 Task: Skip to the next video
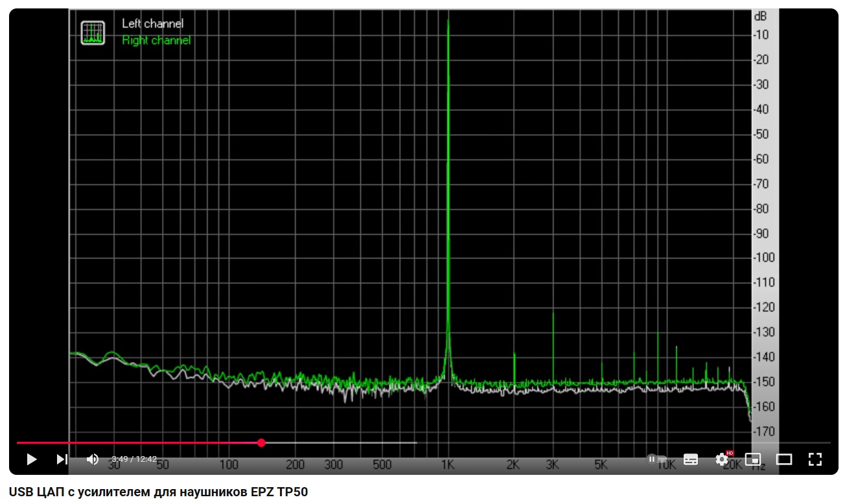click(62, 459)
